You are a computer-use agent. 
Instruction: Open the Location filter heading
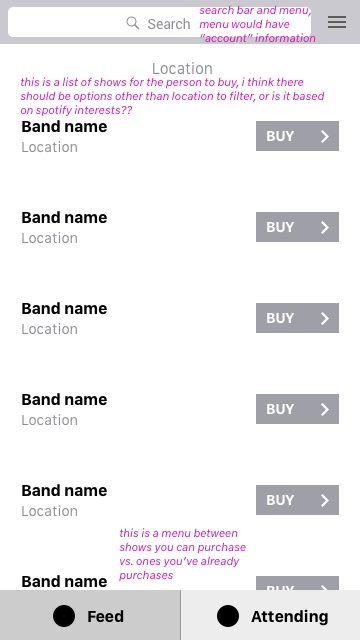tap(182, 68)
